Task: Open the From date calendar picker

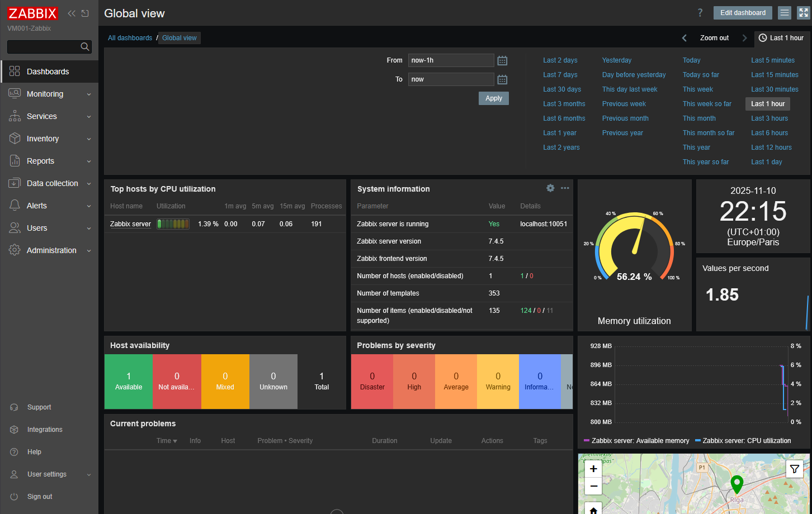Action: (502, 60)
